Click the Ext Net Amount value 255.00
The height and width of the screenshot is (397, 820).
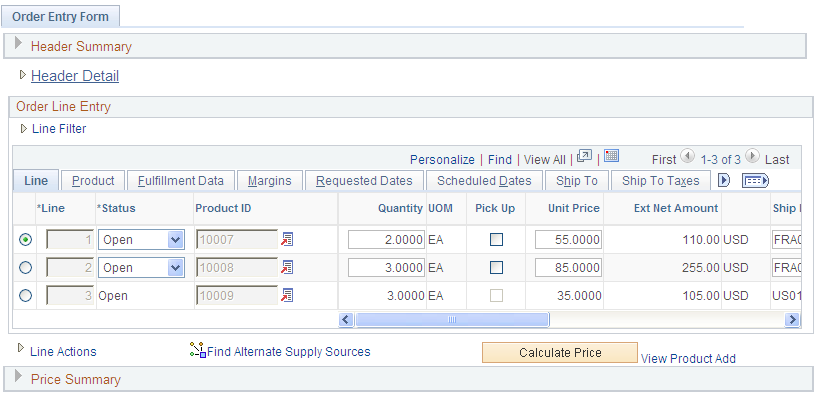coord(701,267)
